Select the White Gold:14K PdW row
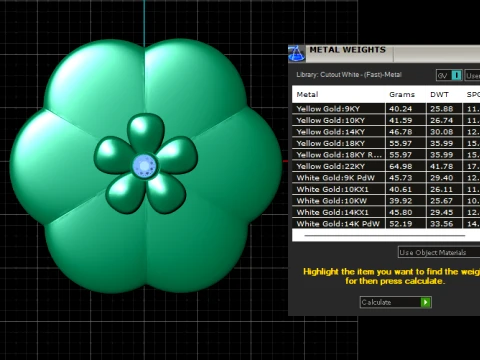The height and width of the screenshot is (360, 480). [x=386, y=224]
